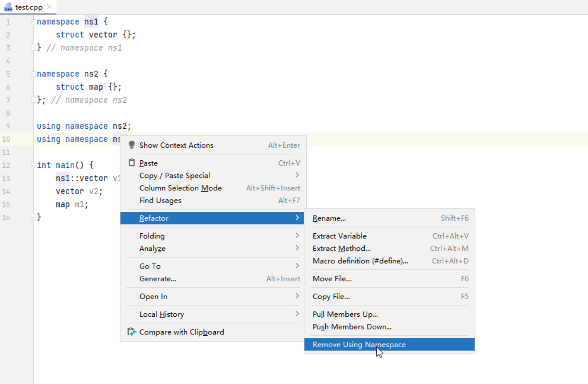Click Extract Method... in the submenu

[341, 249]
